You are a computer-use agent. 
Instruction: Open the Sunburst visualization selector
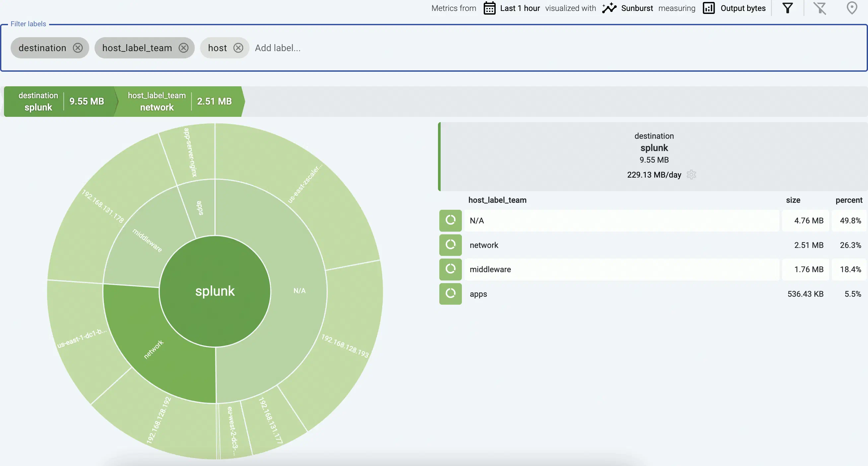click(x=637, y=8)
